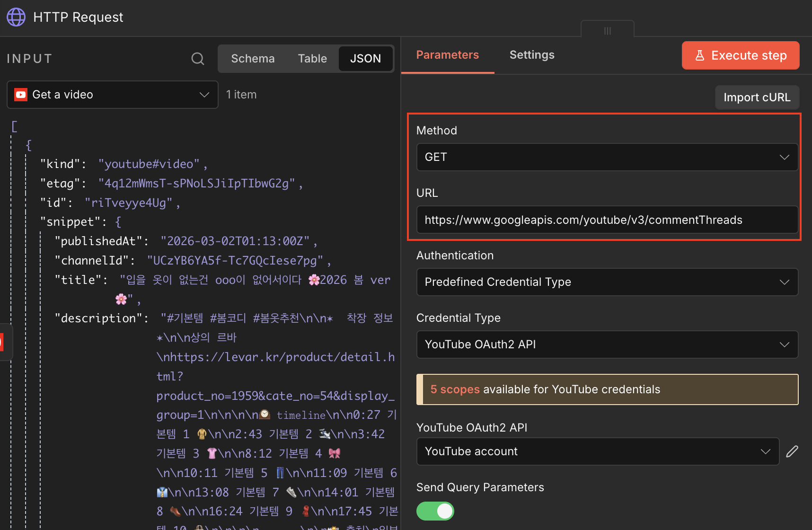
Task: Toggle Send Query Parameters switch off
Action: pyautogui.click(x=435, y=511)
